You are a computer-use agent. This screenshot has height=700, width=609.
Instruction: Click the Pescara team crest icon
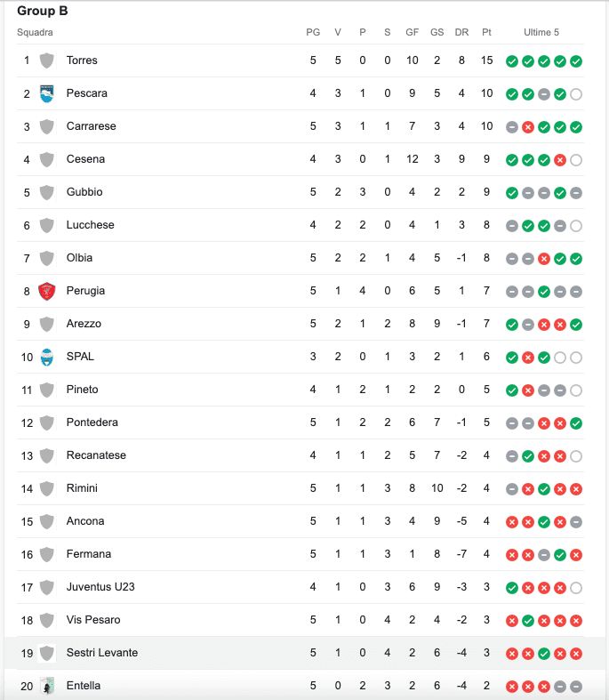(47, 93)
